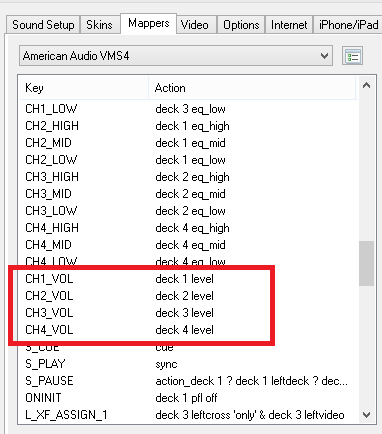382x434 pixels.
Task: Open the Options tab
Action: click(x=241, y=25)
